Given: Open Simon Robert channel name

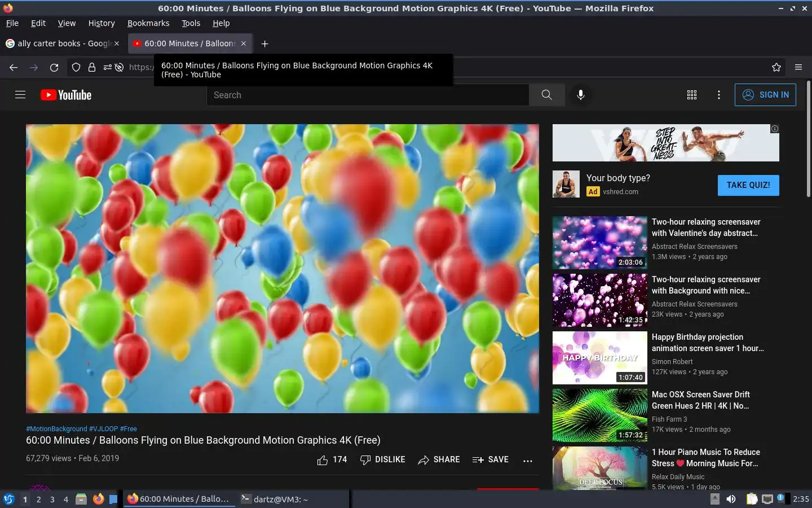Looking at the screenshot, I should [x=672, y=362].
